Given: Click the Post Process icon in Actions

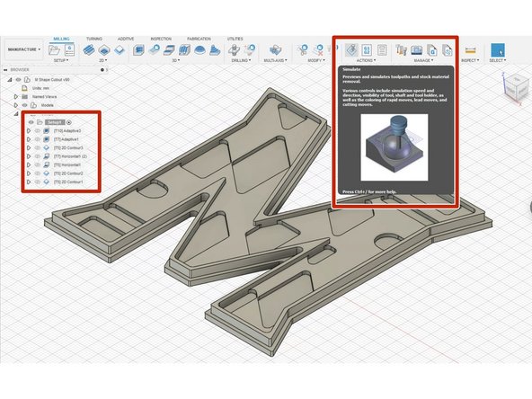Looking at the screenshot, I should pyautogui.click(x=367, y=50).
